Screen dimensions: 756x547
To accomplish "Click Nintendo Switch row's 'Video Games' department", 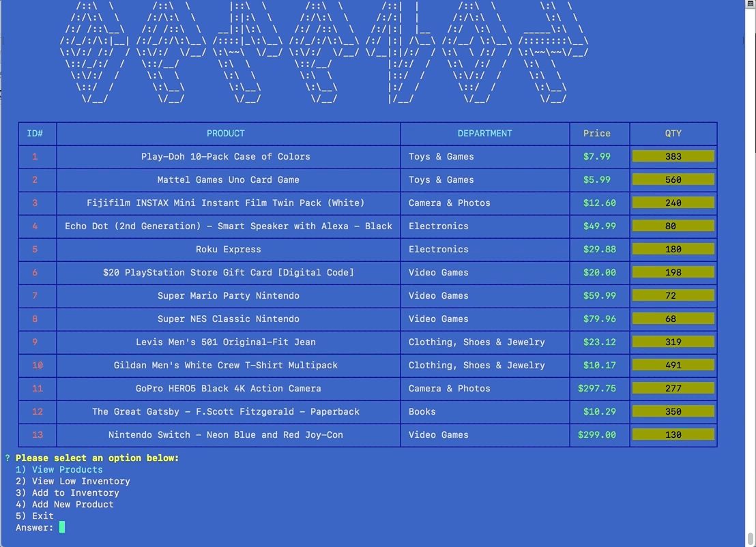I will [x=438, y=434].
